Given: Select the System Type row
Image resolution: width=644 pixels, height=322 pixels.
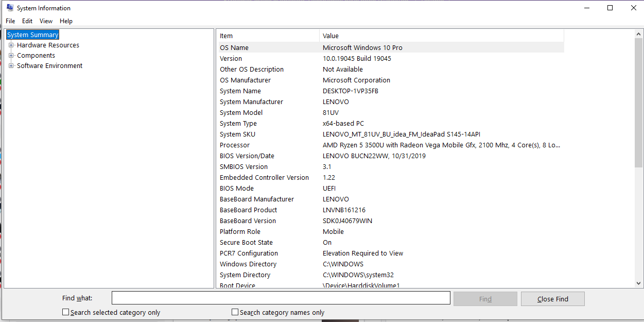Looking at the screenshot, I should (390, 123).
